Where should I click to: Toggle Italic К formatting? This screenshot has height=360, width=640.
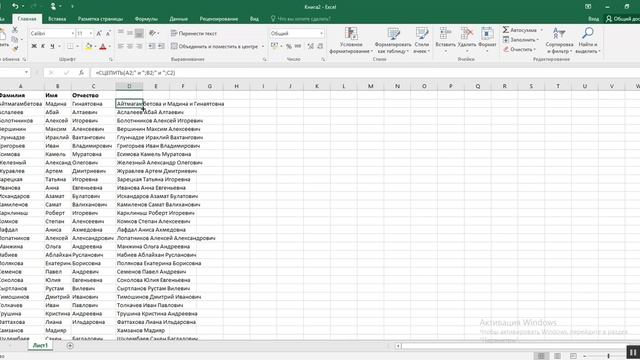[x=43, y=47]
